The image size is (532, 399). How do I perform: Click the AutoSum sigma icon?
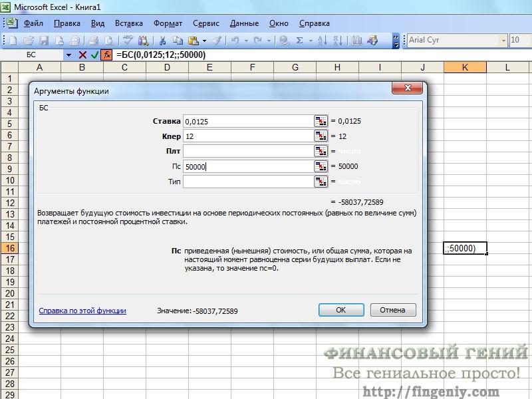click(300, 41)
